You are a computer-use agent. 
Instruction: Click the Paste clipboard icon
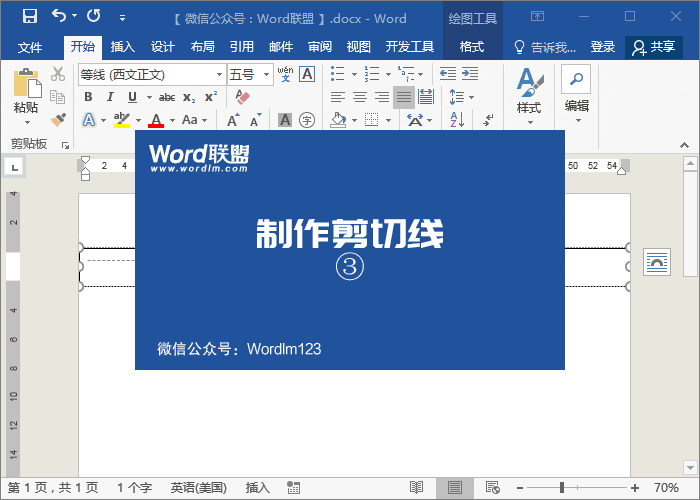(26, 83)
